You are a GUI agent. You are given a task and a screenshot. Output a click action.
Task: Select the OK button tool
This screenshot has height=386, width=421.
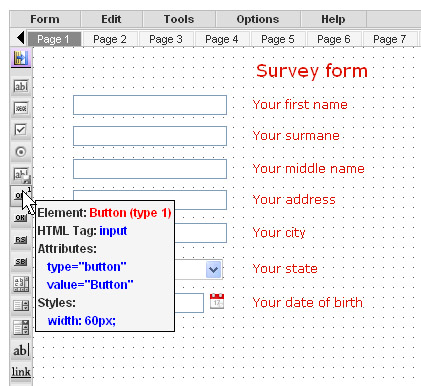pos(21,218)
